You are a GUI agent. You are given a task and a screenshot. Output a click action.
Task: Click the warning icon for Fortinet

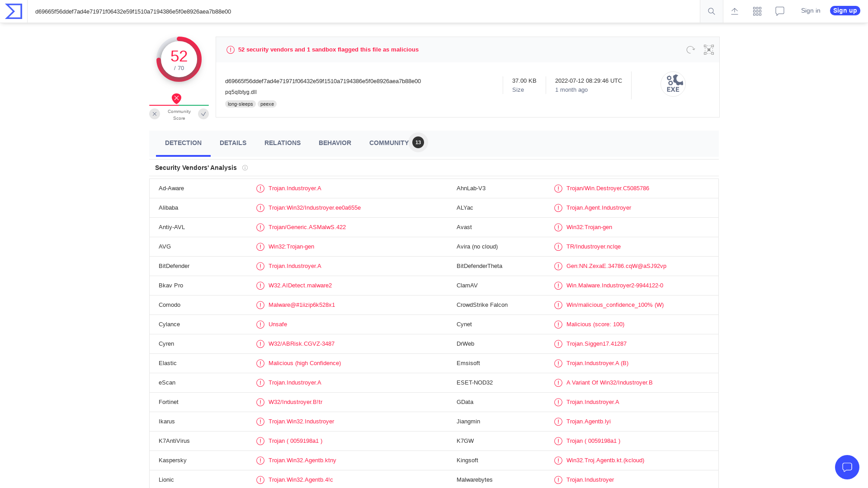tap(260, 402)
